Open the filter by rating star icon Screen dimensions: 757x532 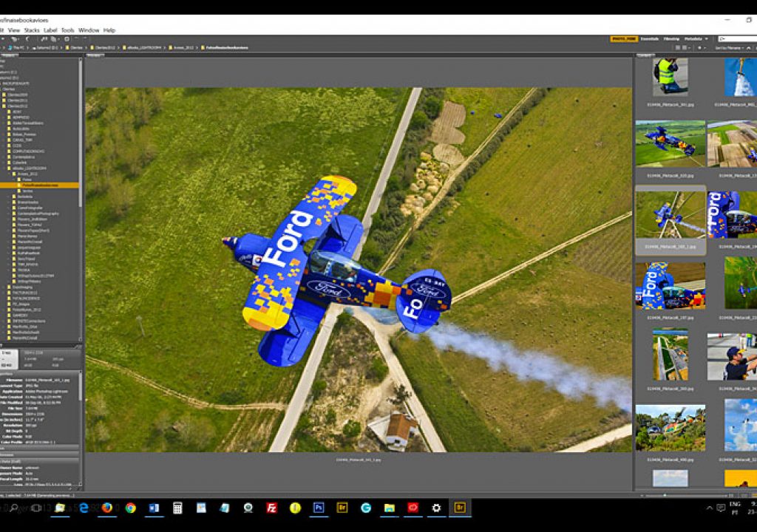point(701,48)
